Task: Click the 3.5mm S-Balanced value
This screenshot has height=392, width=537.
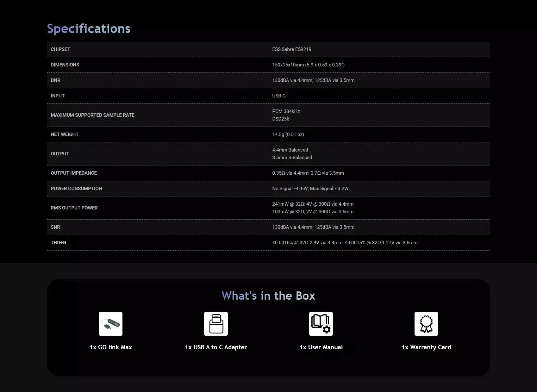Action: (x=292, y=158)
